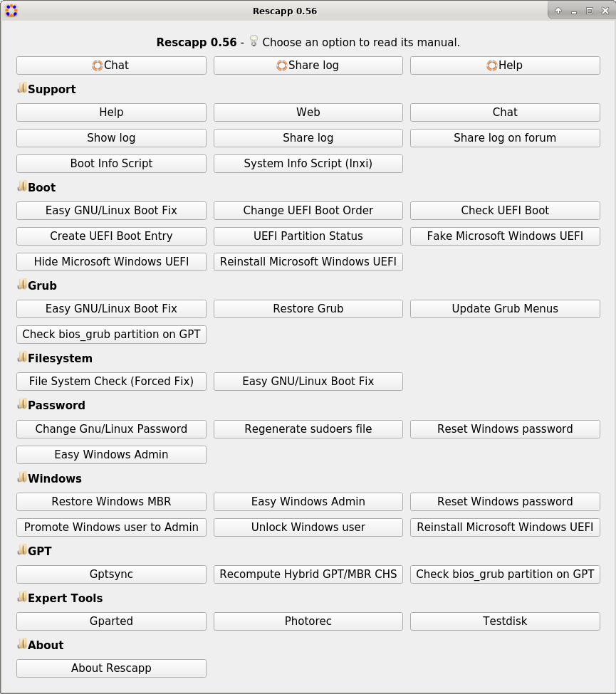Select Change UEFI Boot Order

click(308, 211)
